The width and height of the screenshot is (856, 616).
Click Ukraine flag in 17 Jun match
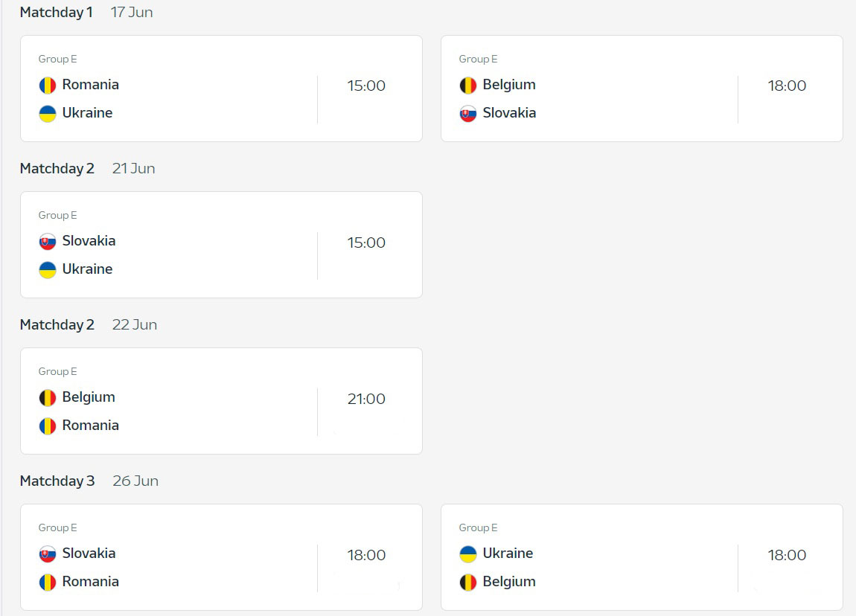[x=48, y=114]
